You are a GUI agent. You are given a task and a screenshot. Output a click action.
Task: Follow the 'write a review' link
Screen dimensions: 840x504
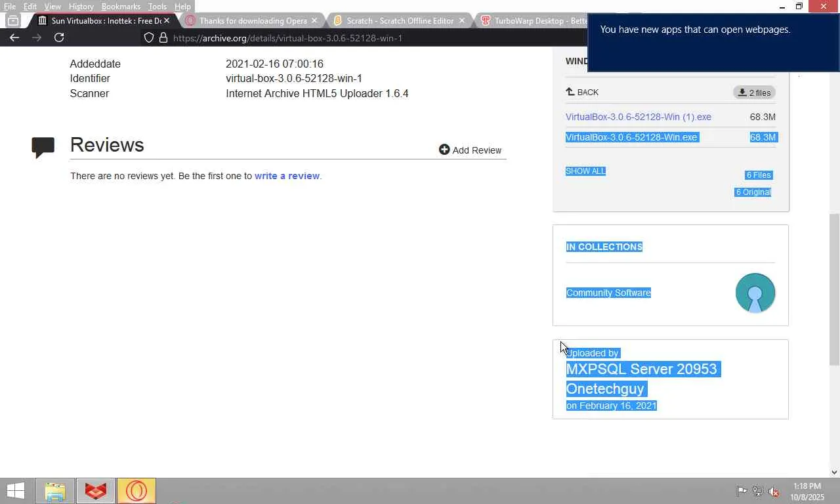287,176
